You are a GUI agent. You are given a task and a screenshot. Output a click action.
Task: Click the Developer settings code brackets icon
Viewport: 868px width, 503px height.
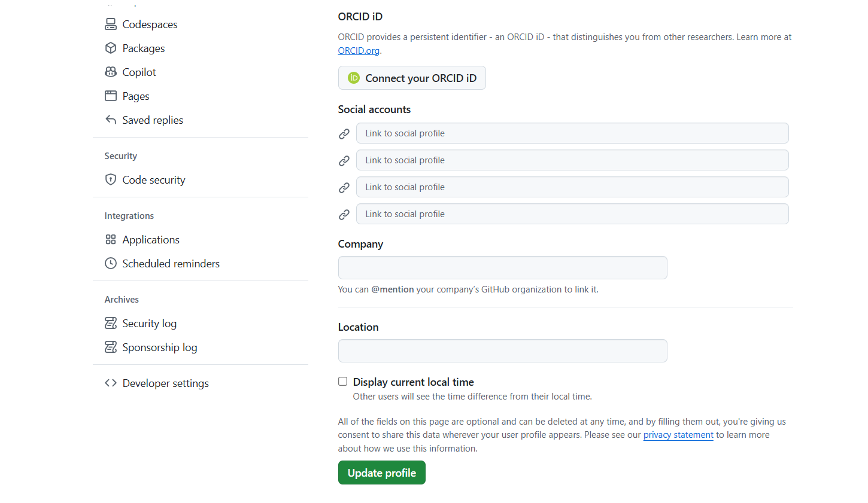click(111, 383)
